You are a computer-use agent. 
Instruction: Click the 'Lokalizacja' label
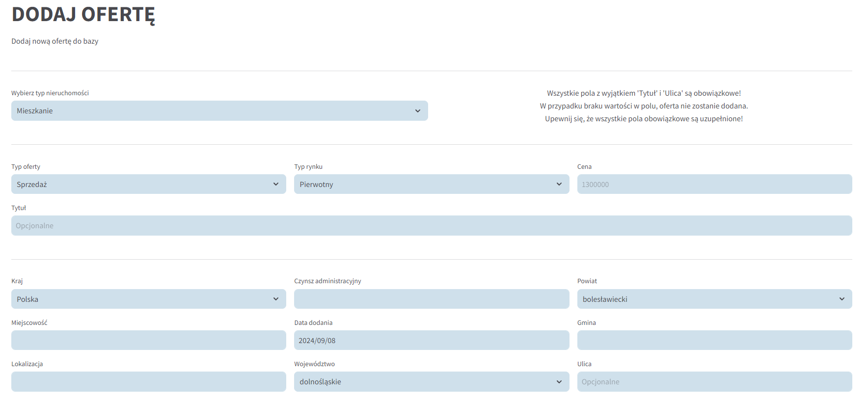(x=27, y=364)
